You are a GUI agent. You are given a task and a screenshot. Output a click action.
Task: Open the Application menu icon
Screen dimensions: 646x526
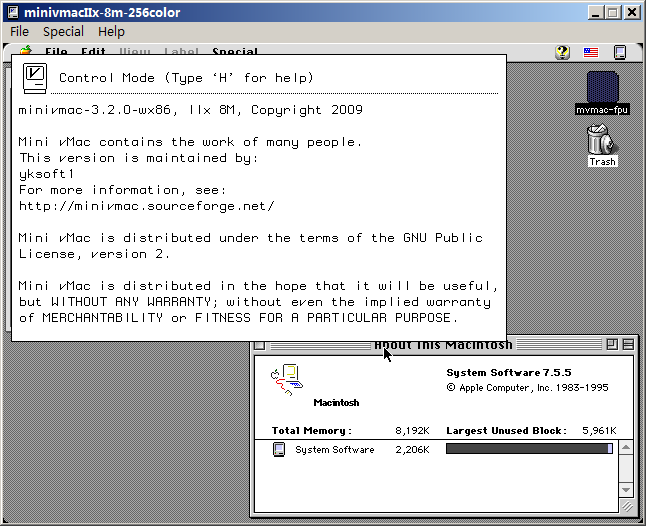coord(620,52)
